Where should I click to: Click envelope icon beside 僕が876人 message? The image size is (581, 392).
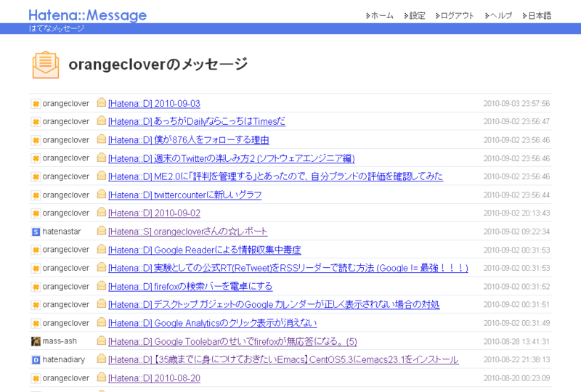[x=102, y=139]
